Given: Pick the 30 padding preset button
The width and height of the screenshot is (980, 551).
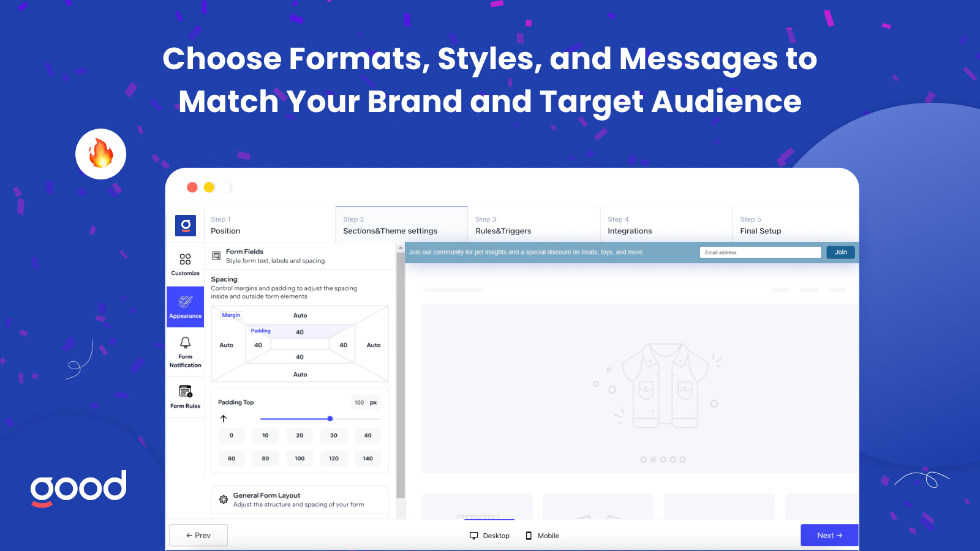Looking at the screenshot, I should pyautogui.click(x=334, y=435).
